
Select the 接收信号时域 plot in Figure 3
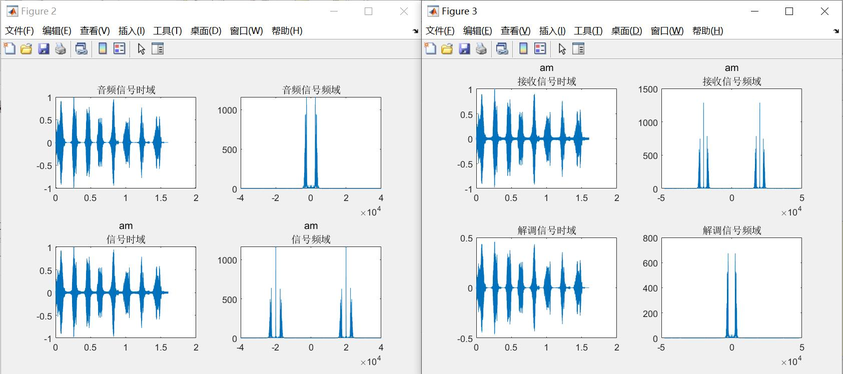coord(546,139)
